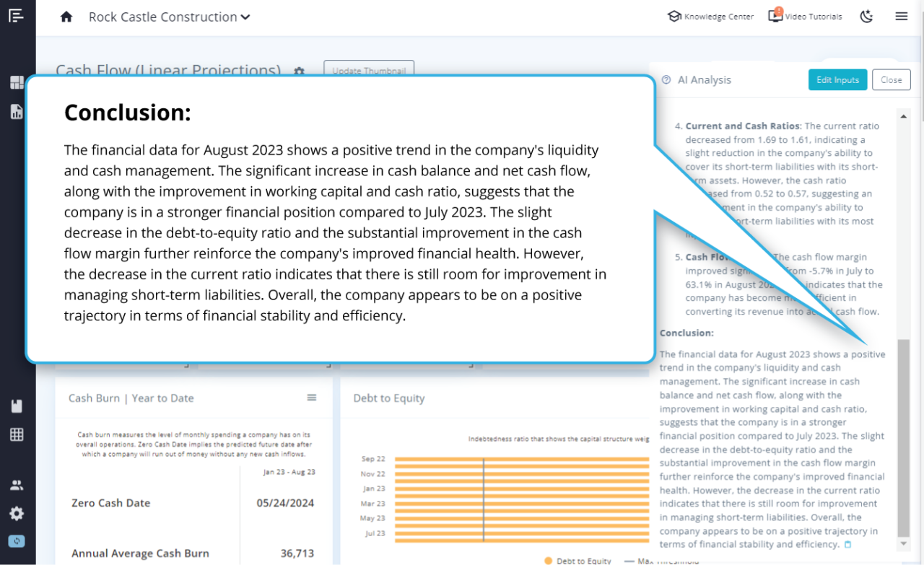Screen dimensions: 924x565
Task: Open the hamburger menu at top right
Action: (x=901, y=16)
